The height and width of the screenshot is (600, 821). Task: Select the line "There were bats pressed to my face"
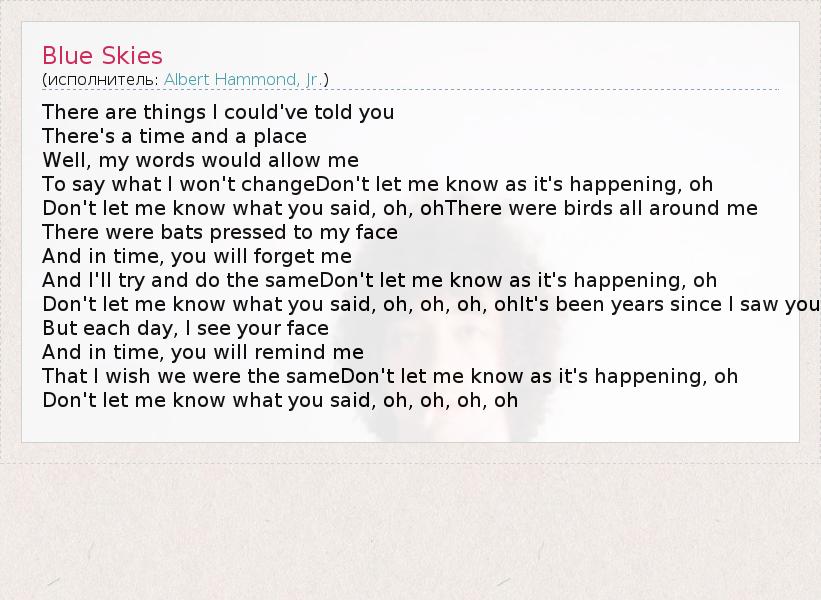pos(220,232)
